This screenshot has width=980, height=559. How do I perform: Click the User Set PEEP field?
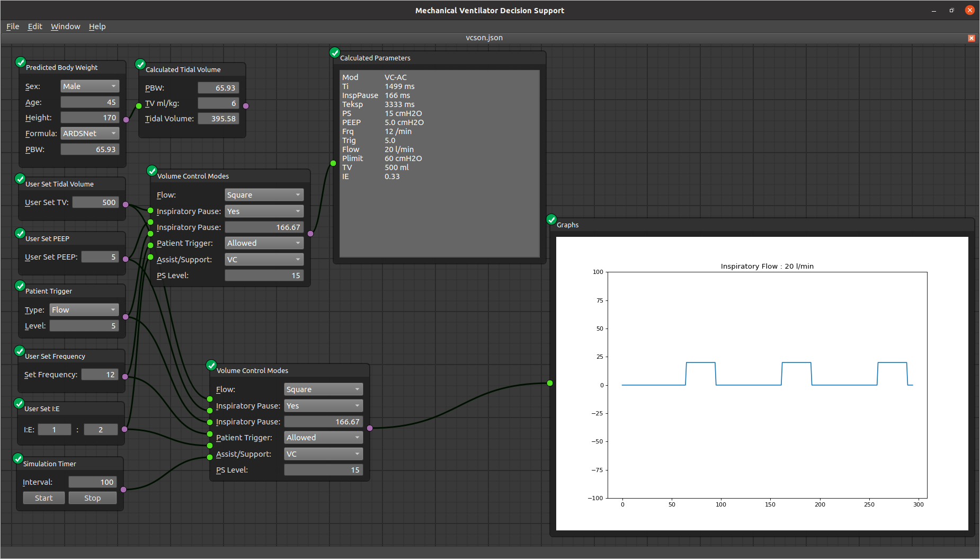(x=100, y=257)
